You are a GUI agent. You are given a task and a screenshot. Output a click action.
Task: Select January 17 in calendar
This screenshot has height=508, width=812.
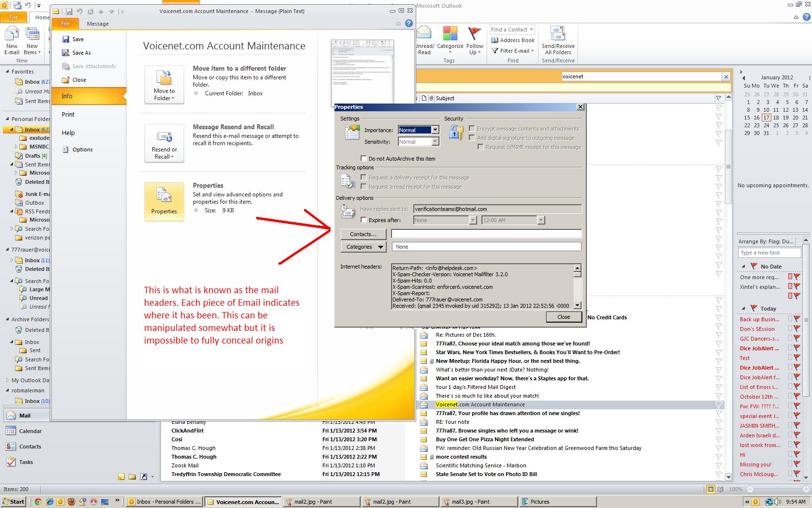click(766, 118)
